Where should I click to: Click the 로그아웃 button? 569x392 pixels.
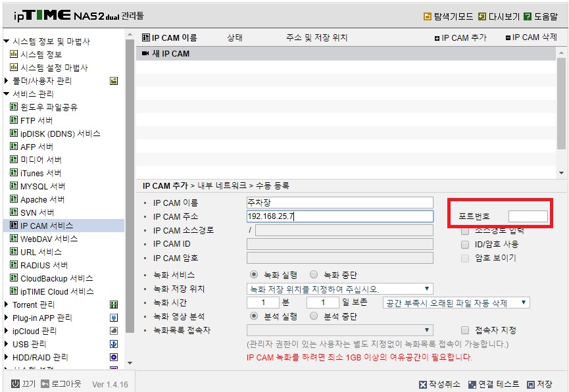click(x=61, y=383)
